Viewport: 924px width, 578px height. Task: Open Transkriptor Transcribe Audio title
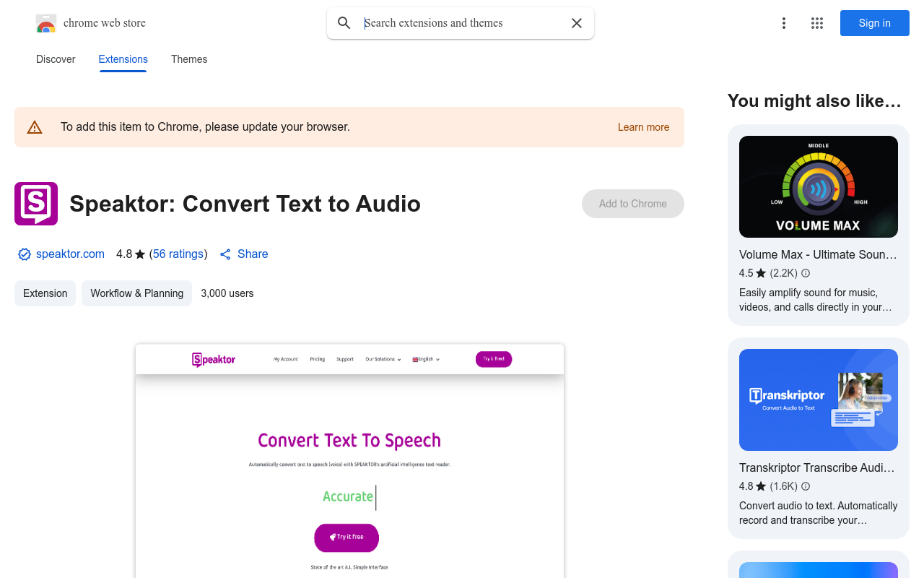819,467
